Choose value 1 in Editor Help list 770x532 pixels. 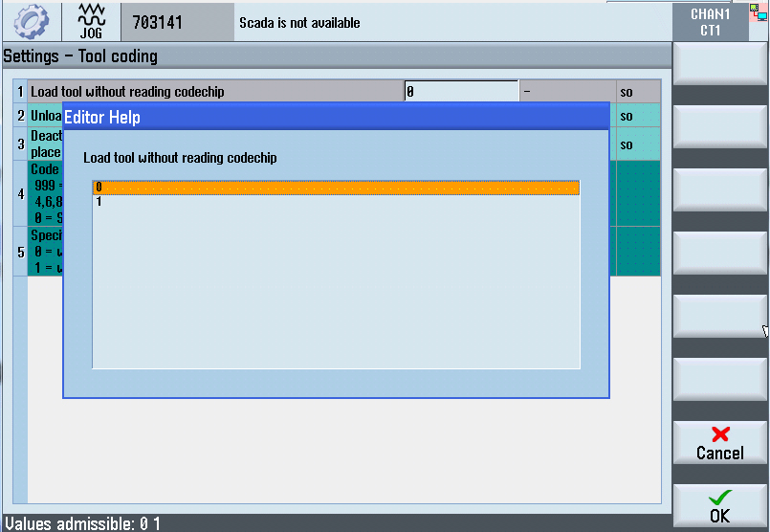(x=99, y=202)
